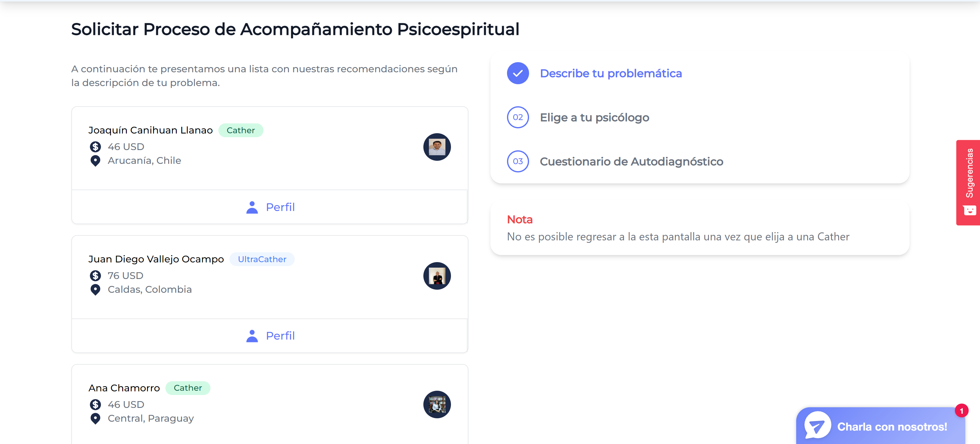980x444 pixels.
Task: Open Charla con nosotros! chat widget
Action: [880, 426]
